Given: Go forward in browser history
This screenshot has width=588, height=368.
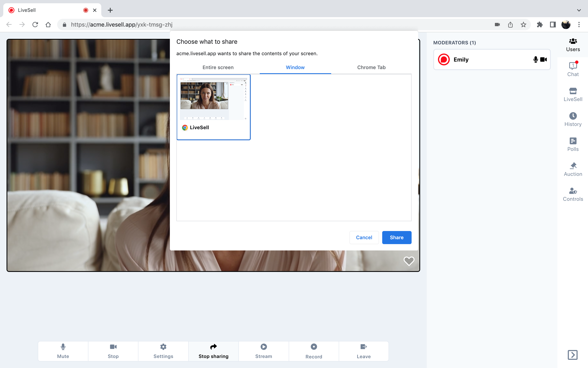Looking at the screenshot, I should pos(22,25).
